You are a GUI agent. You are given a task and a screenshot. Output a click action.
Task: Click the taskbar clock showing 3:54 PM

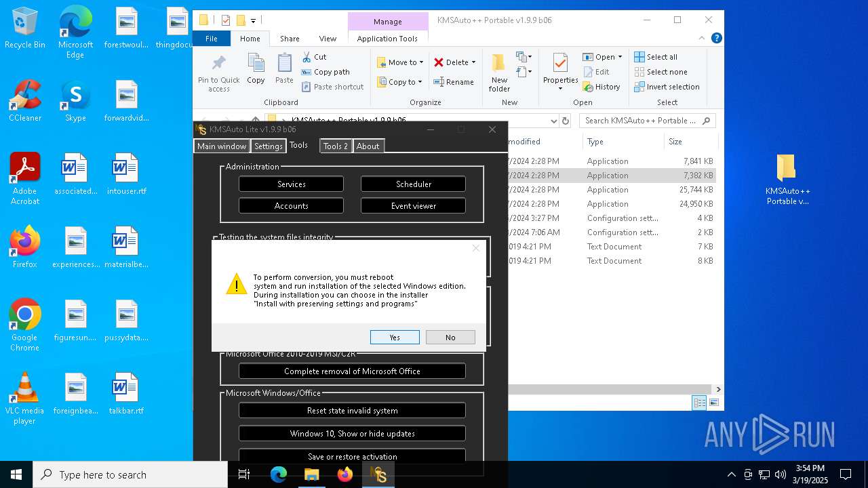810,474
